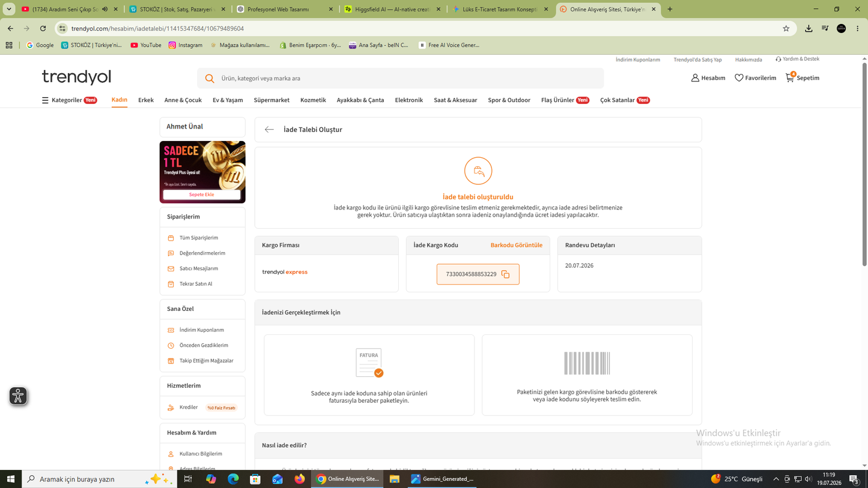Show hidden system tray icons
This screenshot has height=488, width=868.
point(775,479)
